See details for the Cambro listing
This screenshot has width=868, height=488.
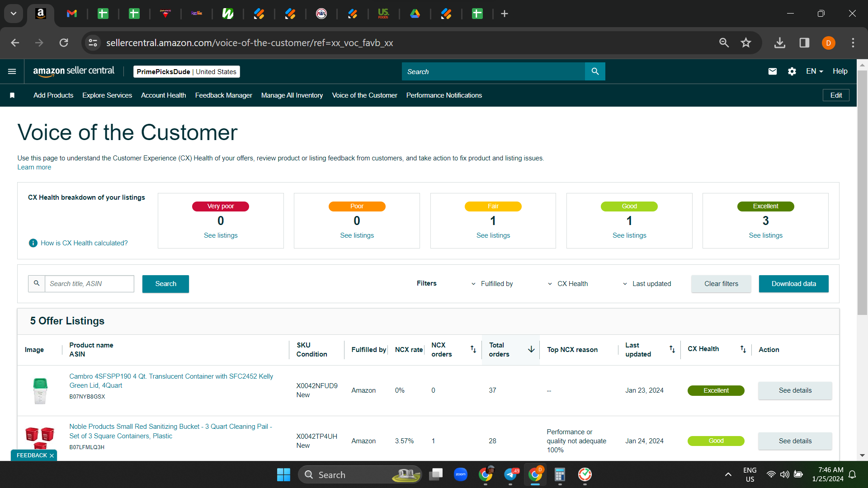pyautogui.click(x=795, y=390)
